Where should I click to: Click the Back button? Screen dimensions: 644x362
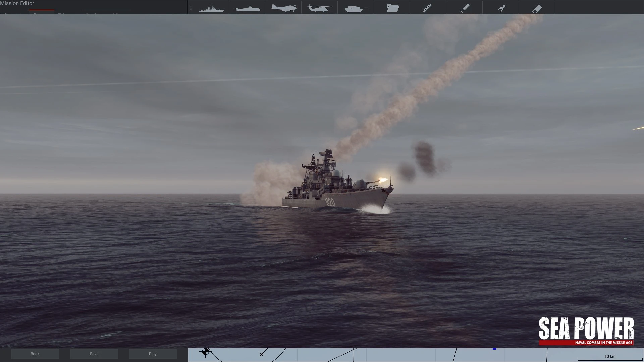click(35, 354)
